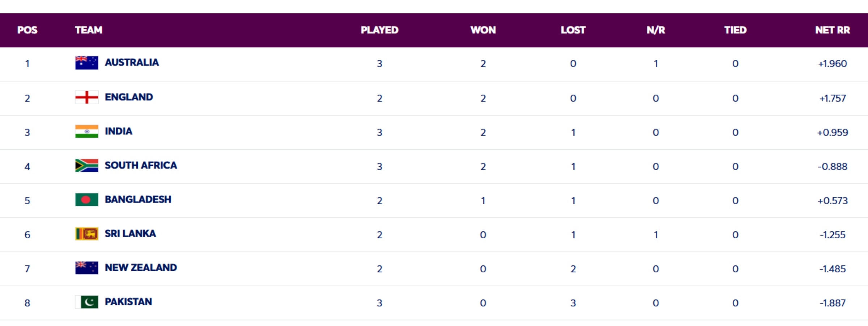Click the New Zealand flag icon
868x326 pixels.
(x=87, y=268)
